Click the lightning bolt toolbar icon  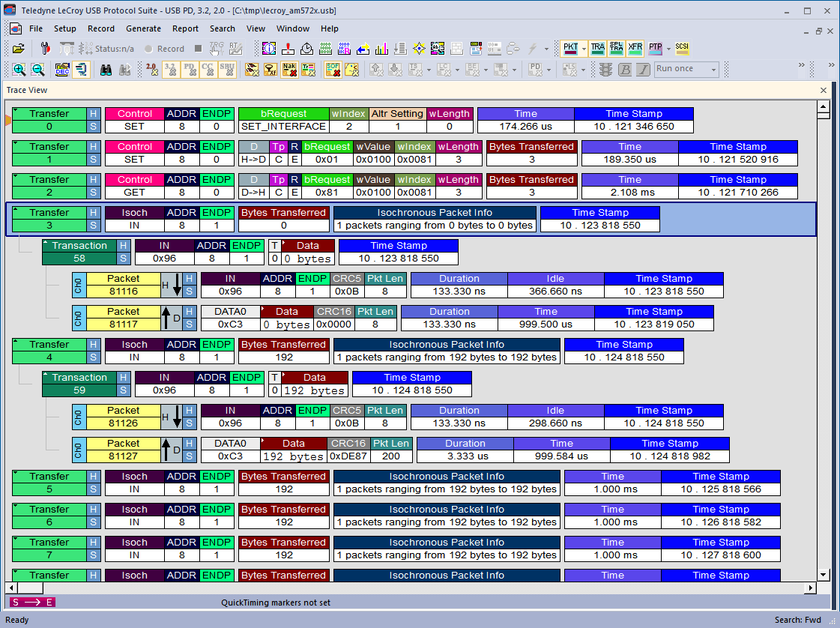click(x=532, y=49)
